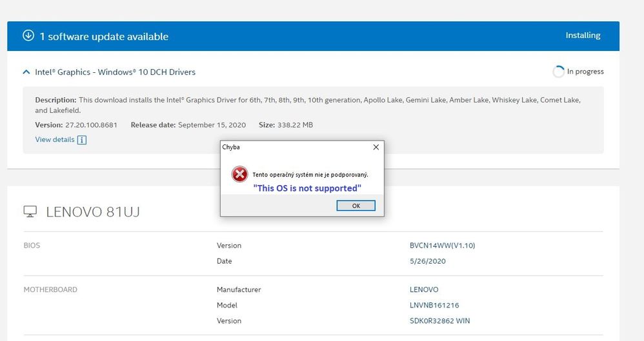The image size is (644, 341).
Task: Click the In progress spinner icon
Action: 558,72
